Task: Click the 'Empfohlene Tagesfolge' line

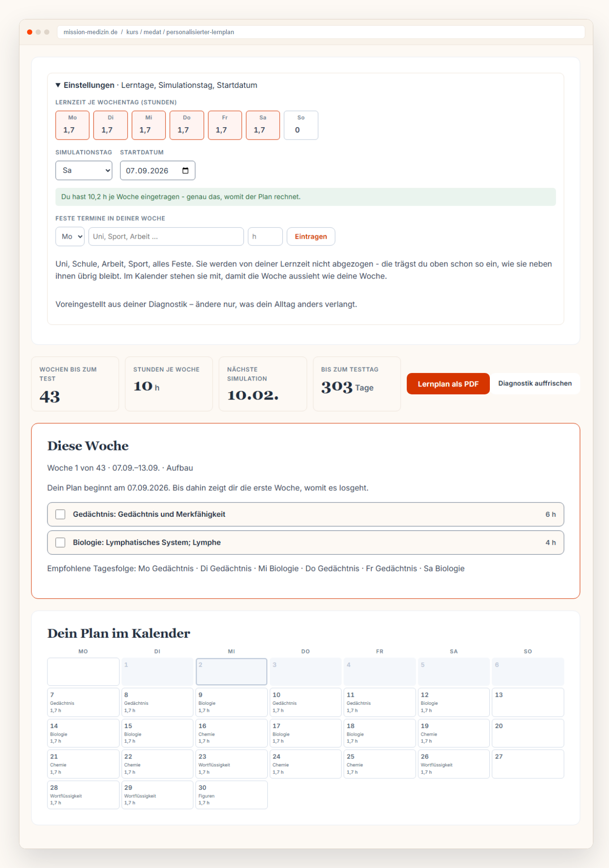Action: click(256, 569)
